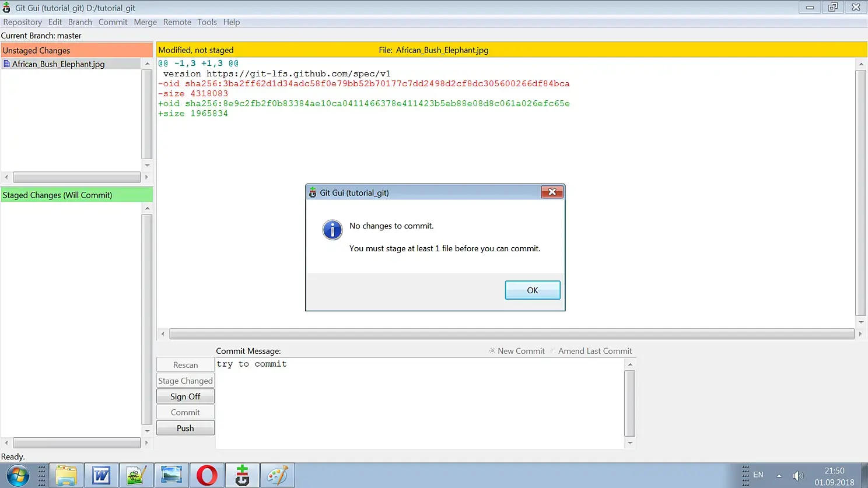Viewport: 868px width, 488px height.
Task: Restore down the Git Gui main window
Action: click(832, 7)
